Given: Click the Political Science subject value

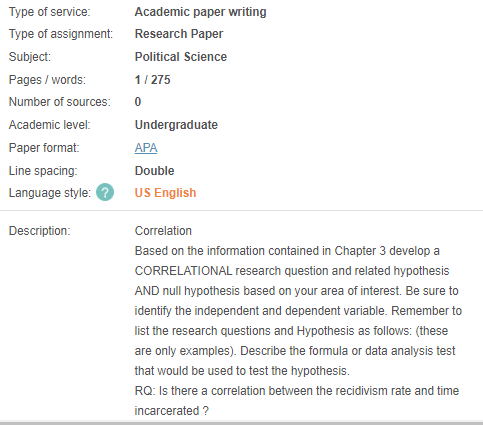Looking at the screenshot, I should 181,57.
